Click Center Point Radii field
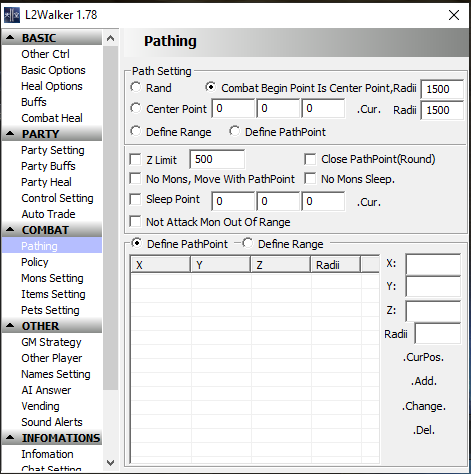This screenshot has width=471, height=474. tap(442, 110)
